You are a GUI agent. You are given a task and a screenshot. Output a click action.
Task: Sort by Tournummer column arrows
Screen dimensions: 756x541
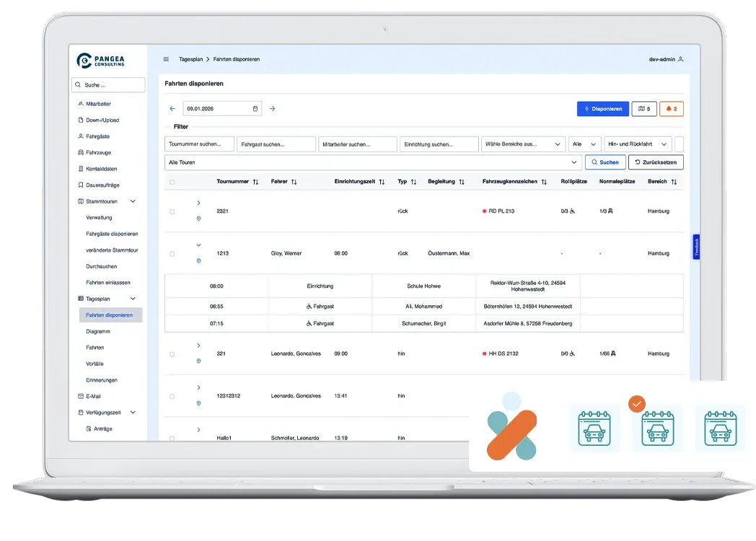255,182
